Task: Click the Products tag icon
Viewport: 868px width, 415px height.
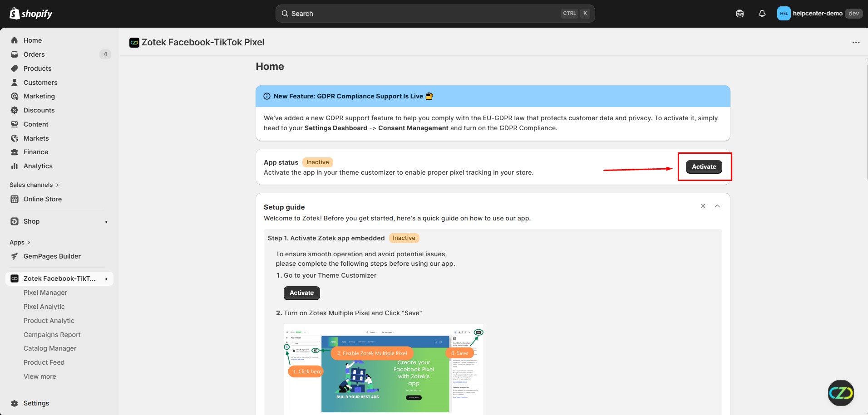Action: coord(15,68)
